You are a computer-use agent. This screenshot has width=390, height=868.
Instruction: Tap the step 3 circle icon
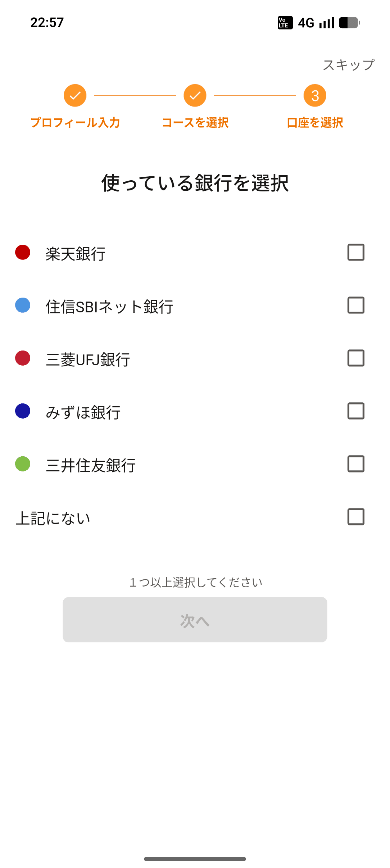[315, 95]
